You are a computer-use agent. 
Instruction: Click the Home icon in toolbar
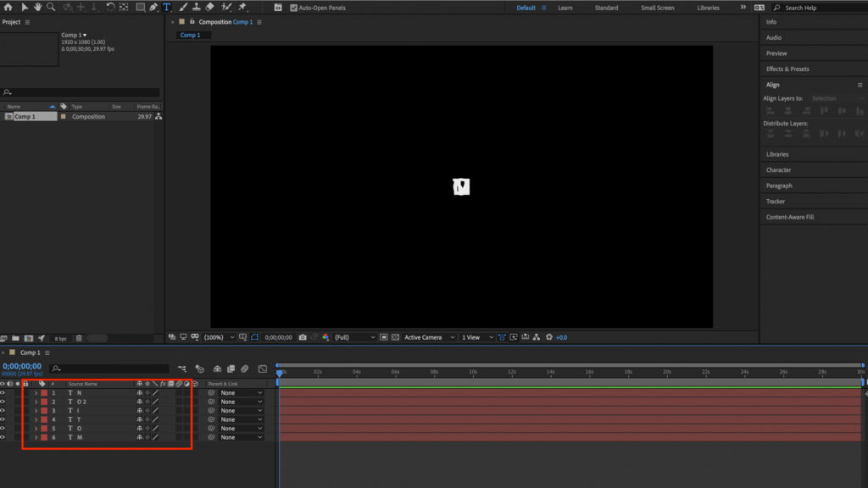point(8,7)
